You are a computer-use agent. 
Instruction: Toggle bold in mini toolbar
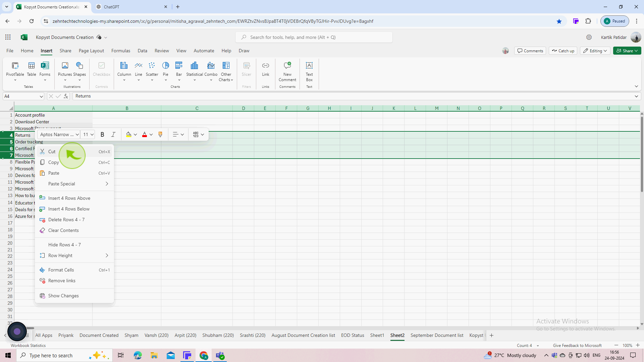point(102,134)
